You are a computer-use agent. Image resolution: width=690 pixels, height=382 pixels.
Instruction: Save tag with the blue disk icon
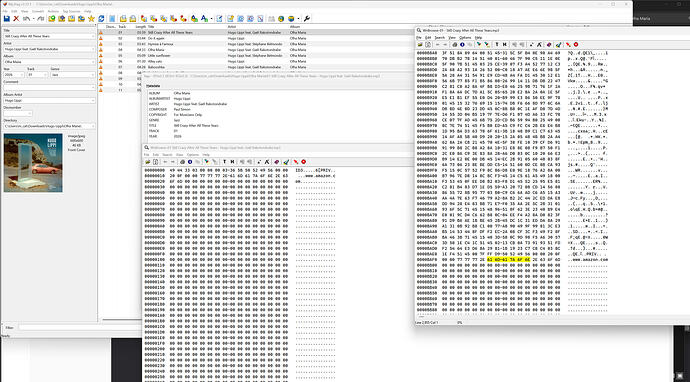[x=7, y=18]
